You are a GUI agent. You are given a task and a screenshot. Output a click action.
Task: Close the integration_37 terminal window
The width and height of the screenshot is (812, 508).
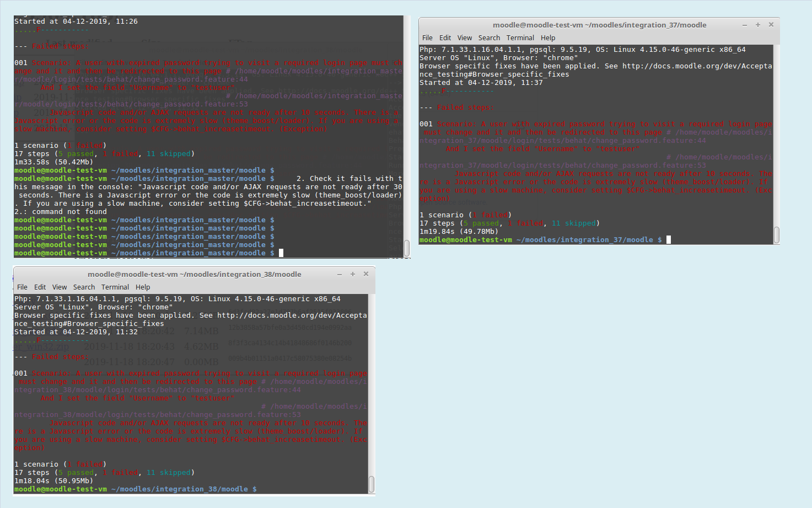point(771,25)
